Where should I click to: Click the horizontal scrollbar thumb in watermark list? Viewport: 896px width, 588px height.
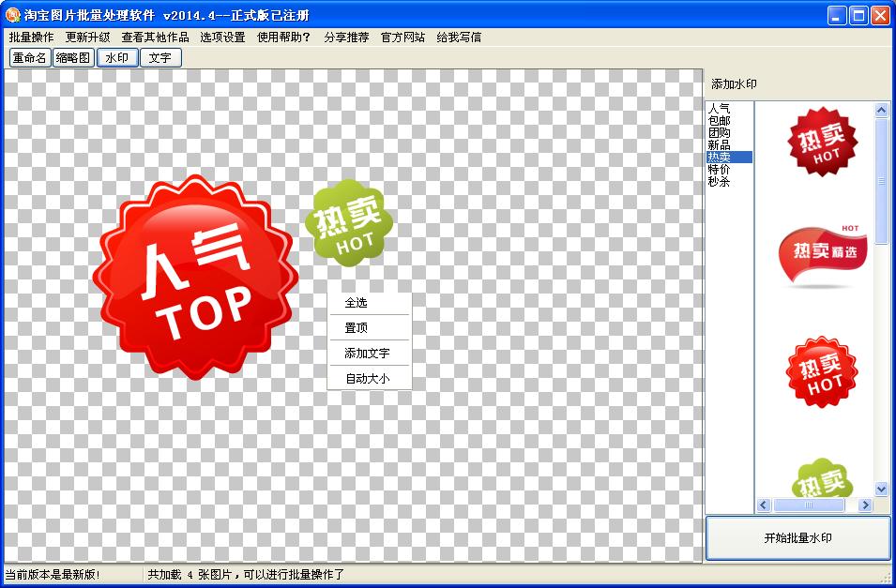(809, 505)
